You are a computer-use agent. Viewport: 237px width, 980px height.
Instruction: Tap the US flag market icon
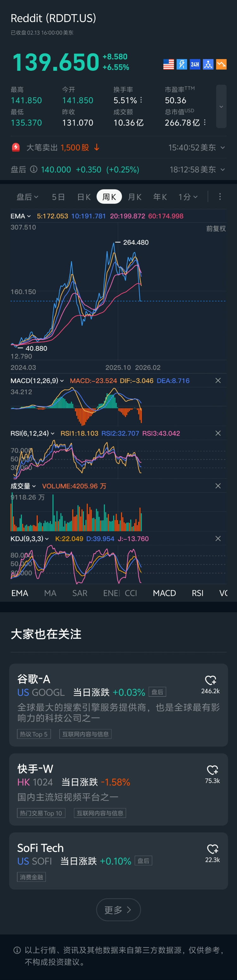point(168,64)
